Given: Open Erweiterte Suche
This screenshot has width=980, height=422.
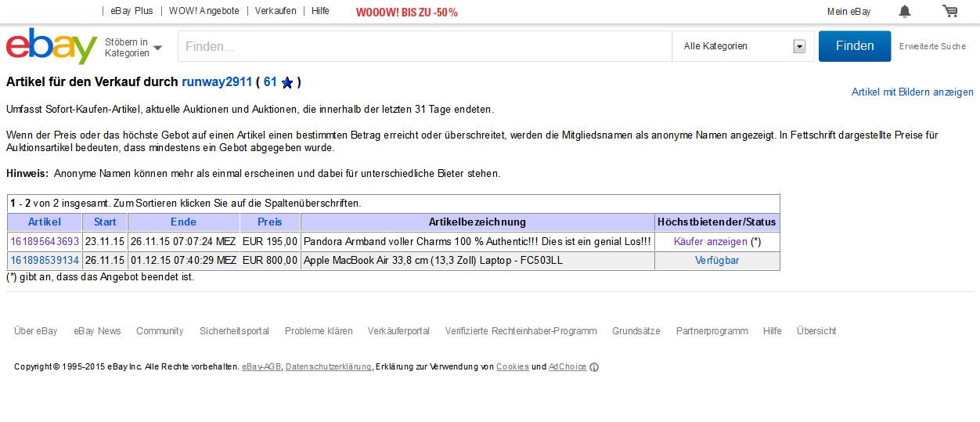Looking at the screenshot, I should [932, 46].
